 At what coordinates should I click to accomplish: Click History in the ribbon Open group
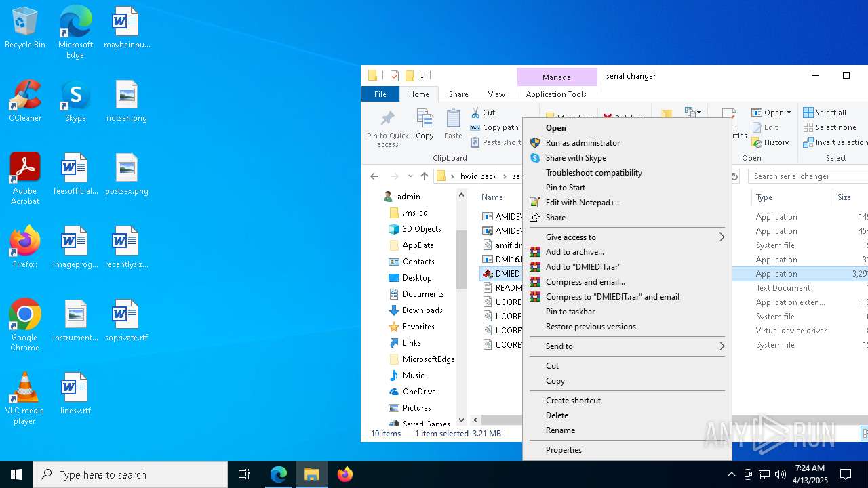tap(770, 142)
